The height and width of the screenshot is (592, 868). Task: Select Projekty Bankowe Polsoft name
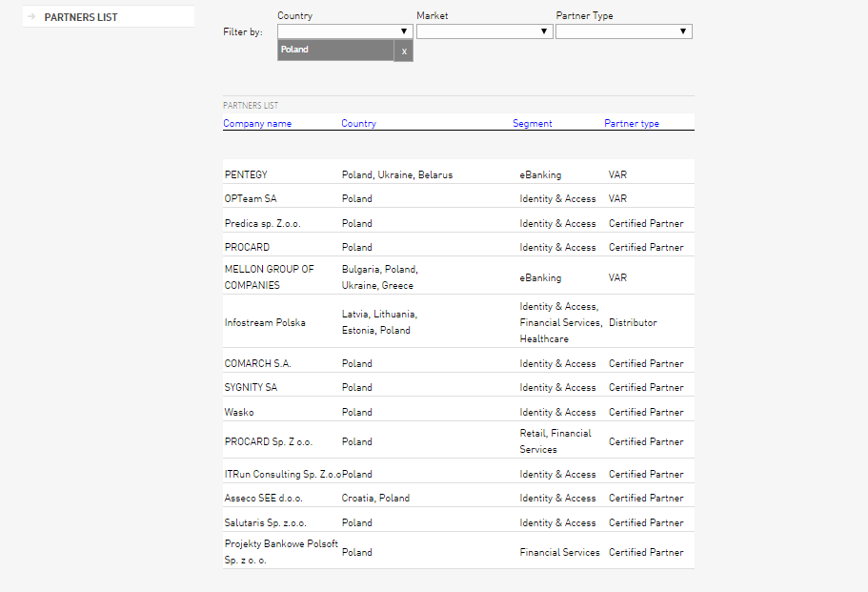click(x=281, y=552)
